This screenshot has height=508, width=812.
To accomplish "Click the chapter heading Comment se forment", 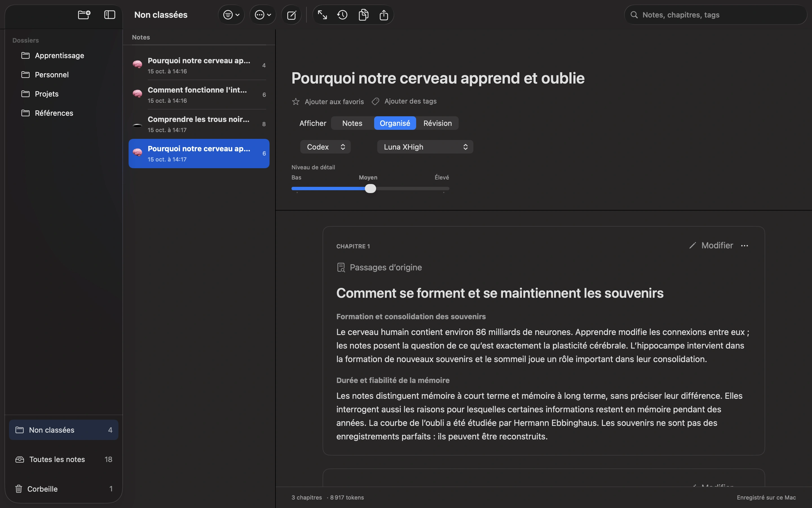I will click(x=500, y=293).
